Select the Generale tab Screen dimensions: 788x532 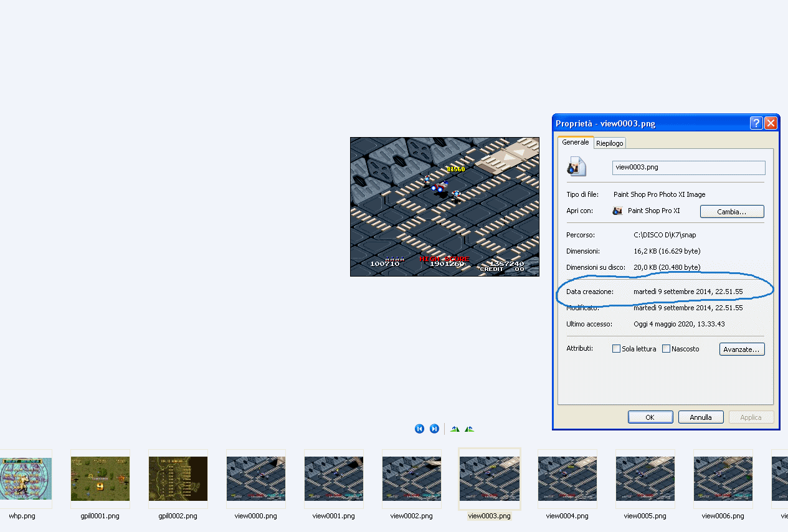(x=576, y=142)
